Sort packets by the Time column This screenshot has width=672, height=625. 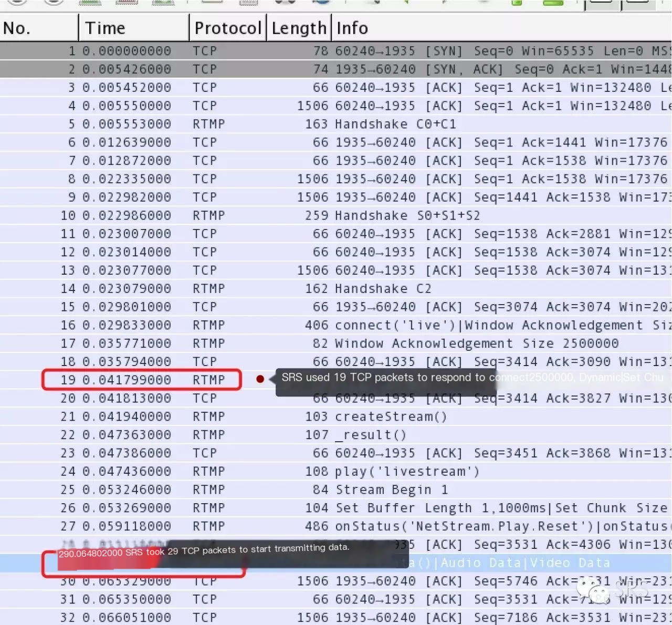coord(105,27)
